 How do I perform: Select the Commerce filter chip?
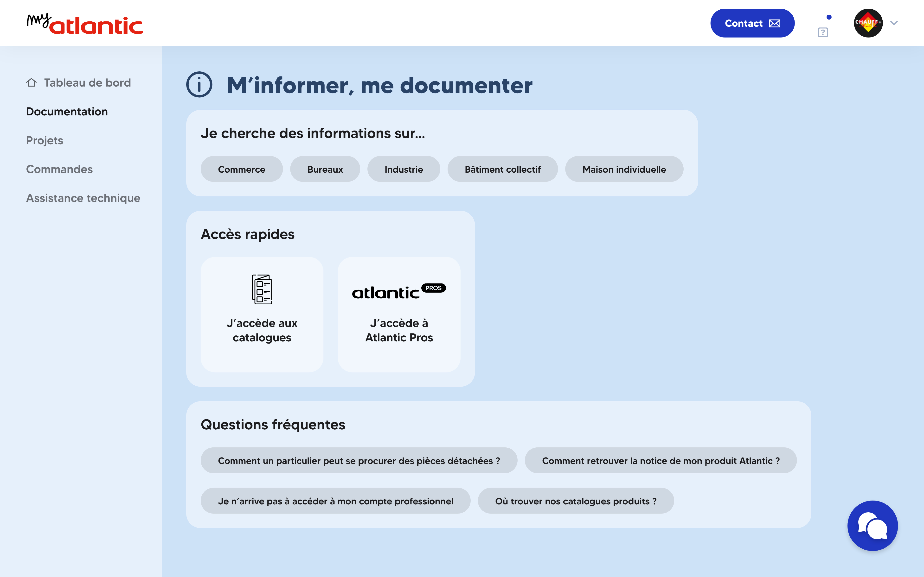click(x=241, y=169)
